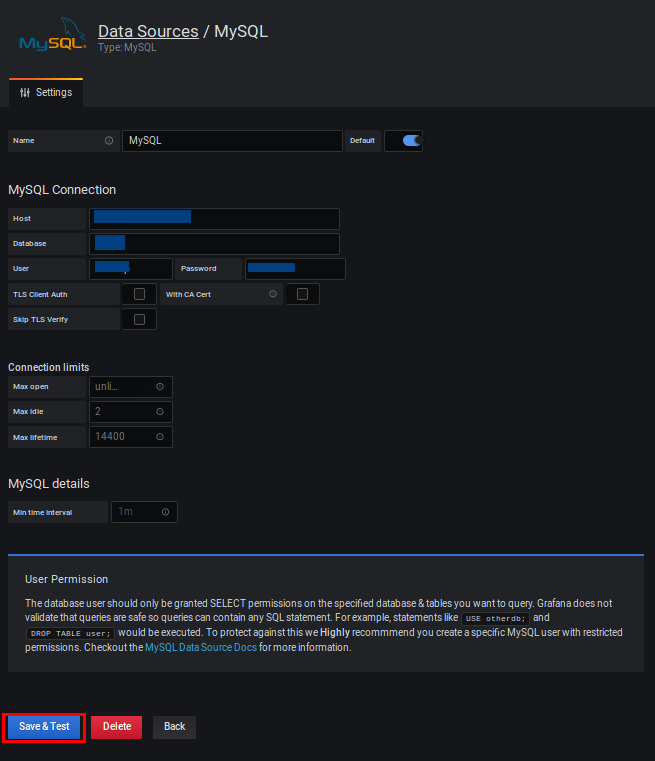Click the Max lifetime info icon
Viewport: 655px width, 761px height.
click(x=160, y=437)
